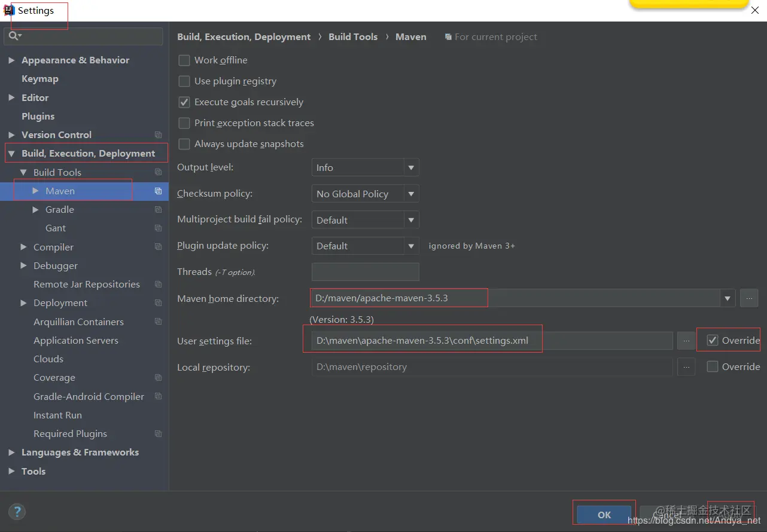The width and height of the screenshot is (767, 532).
Task: Click the project-scope icon beside Remote Jar Repositories
Action: tap(158, 285)
